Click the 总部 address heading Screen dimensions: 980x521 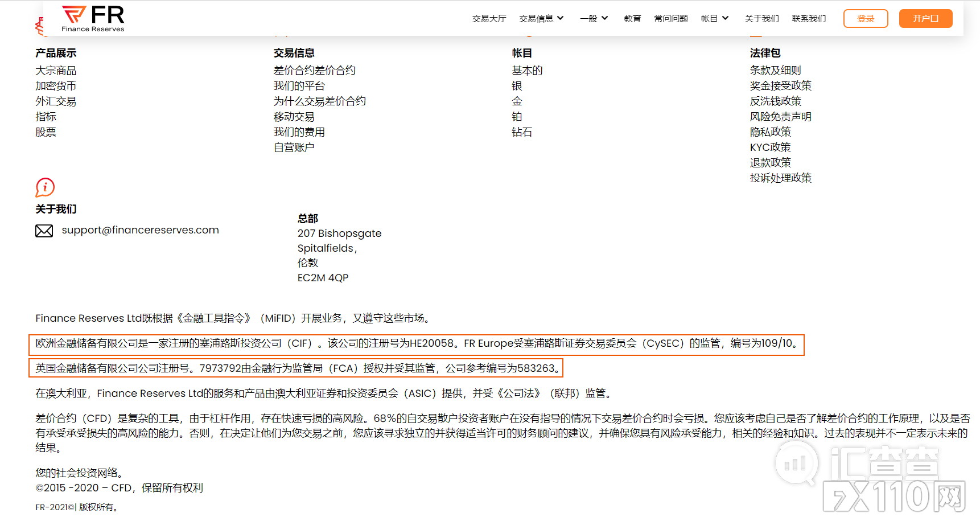[308, 219]
